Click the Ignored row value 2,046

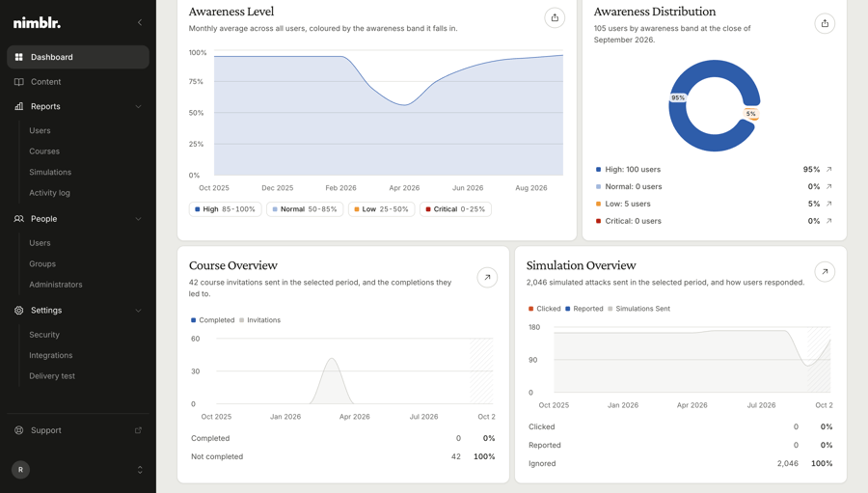[x=788, y=464]
